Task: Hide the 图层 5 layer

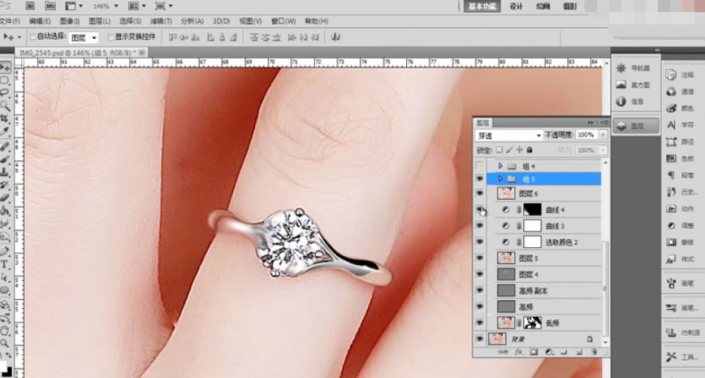Action: click(x=480, y=258)
